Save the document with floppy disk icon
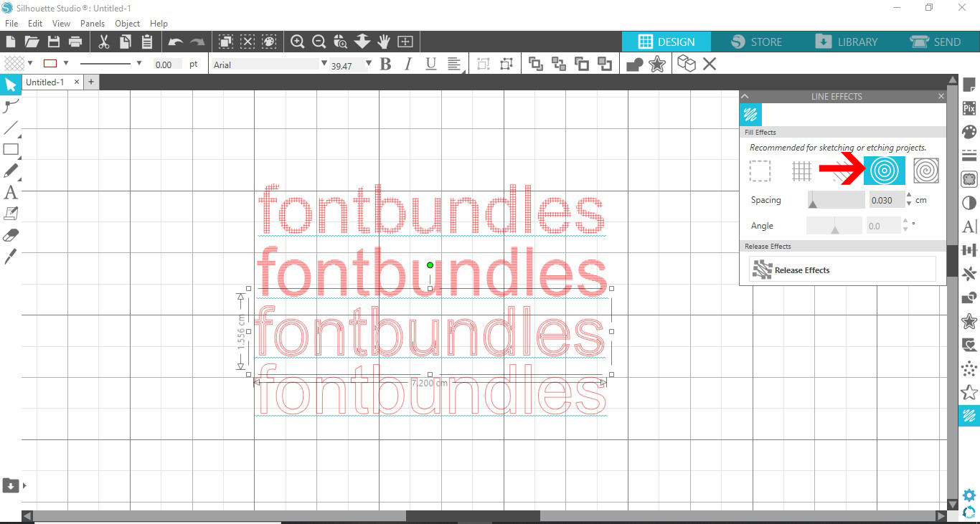The image size is (980, 524). pos(53,42)
